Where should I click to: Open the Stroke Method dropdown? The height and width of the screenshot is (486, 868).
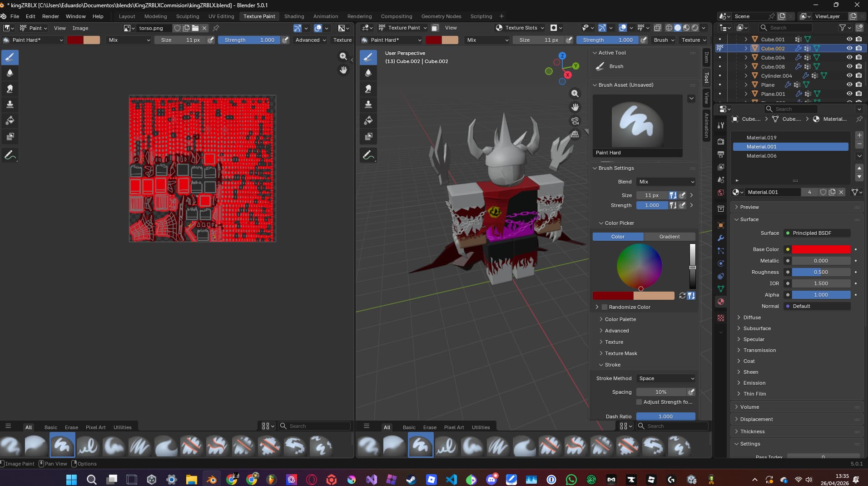coord(666,378)
